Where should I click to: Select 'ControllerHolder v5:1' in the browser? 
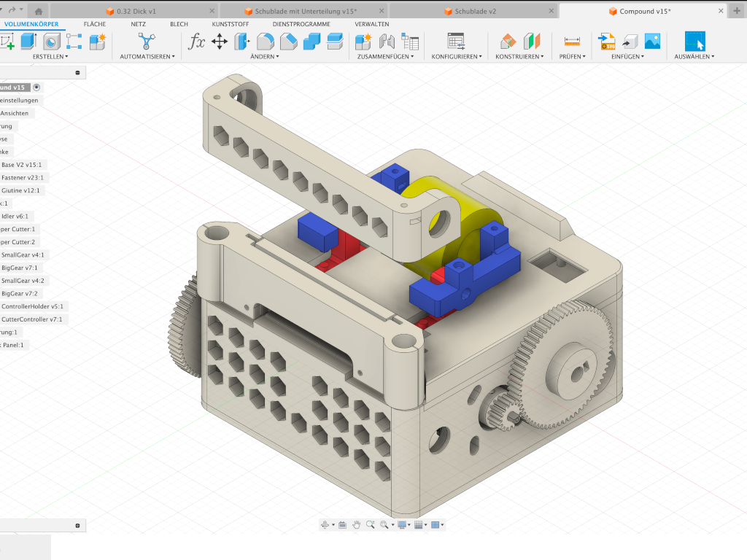tap(32, 307)
